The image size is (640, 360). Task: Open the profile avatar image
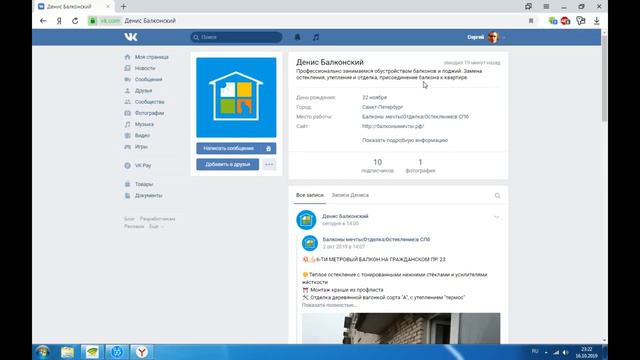tap(236, 98)
